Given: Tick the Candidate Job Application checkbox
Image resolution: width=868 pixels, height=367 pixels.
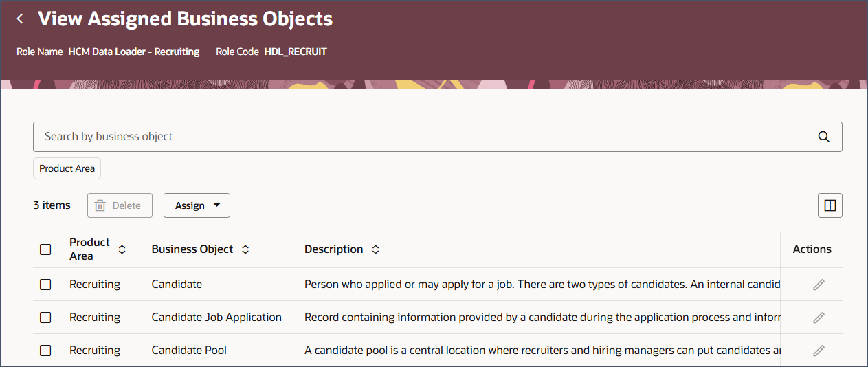Looking at the screenshot, I should point(45,318).
